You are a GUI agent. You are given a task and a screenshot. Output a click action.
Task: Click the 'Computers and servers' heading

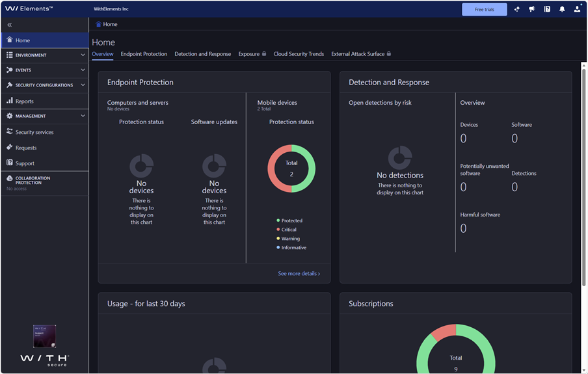[138, 102]
